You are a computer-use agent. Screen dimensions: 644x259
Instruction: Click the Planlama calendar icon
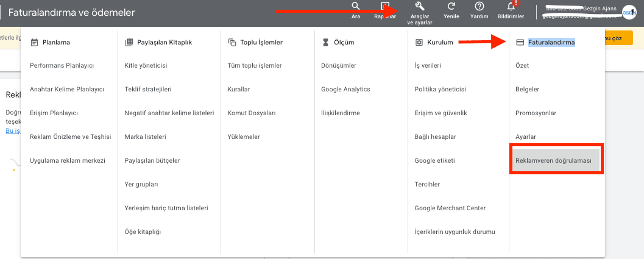click(34, 42)
